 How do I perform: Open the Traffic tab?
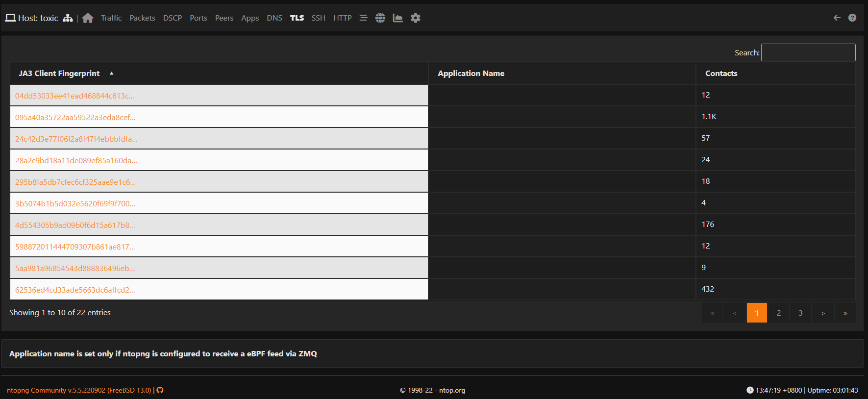(111, 18)
